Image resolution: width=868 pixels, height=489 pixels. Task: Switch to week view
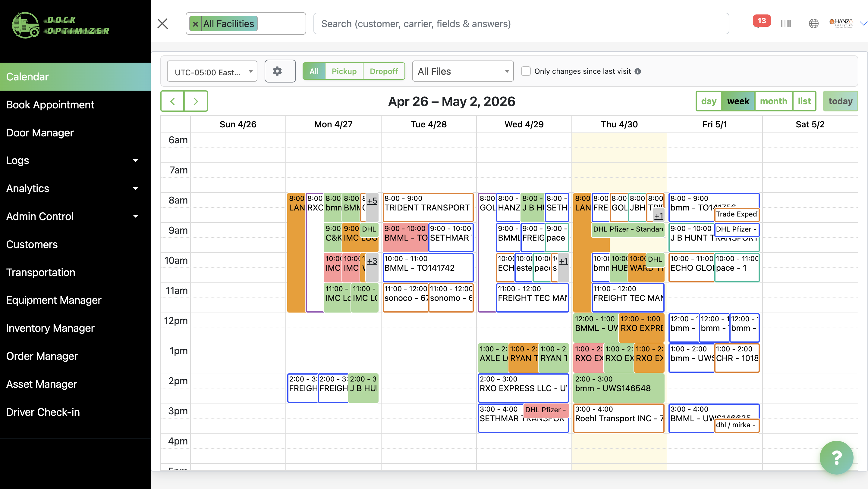pos(738,101)
